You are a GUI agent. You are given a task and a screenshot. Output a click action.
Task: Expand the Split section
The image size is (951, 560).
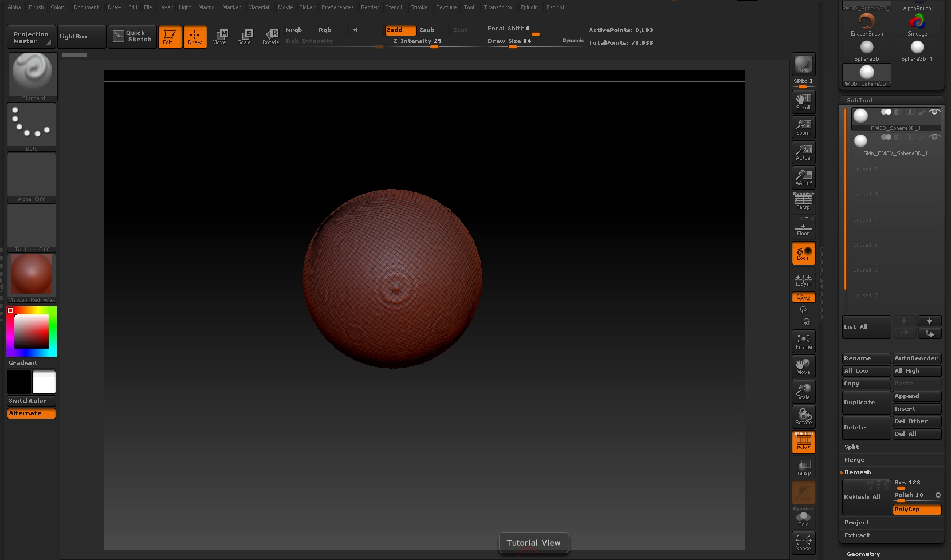851,447
